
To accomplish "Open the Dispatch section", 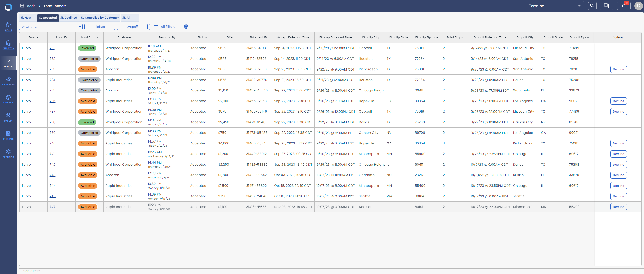I will (8, 45).
